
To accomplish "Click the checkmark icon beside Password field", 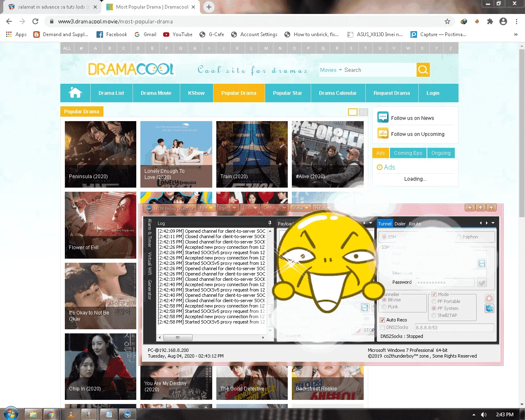I will pos(482,282).
